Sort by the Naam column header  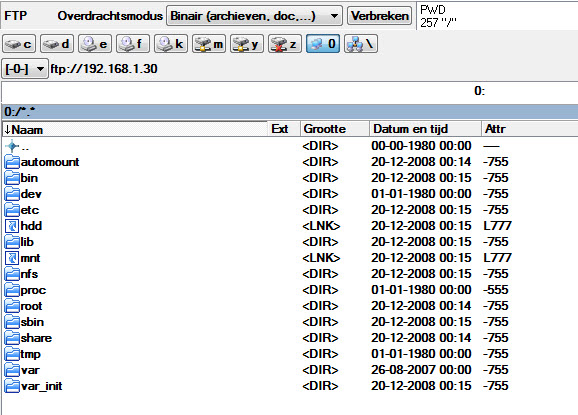click(135, 129)
